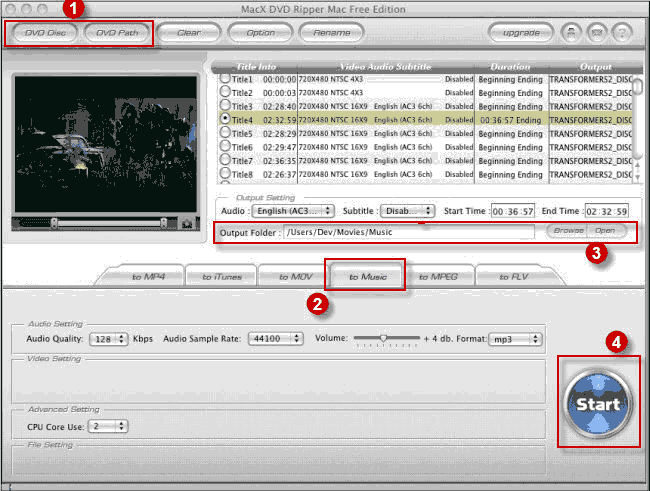Click the Video Audio Subtitle column header
The width and height of the screenshot is (650, 491).
coord(386,67)
